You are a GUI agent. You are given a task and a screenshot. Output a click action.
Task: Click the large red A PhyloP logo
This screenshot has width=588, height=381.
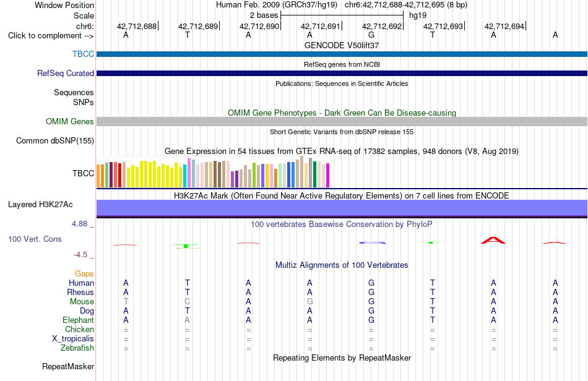493,240
